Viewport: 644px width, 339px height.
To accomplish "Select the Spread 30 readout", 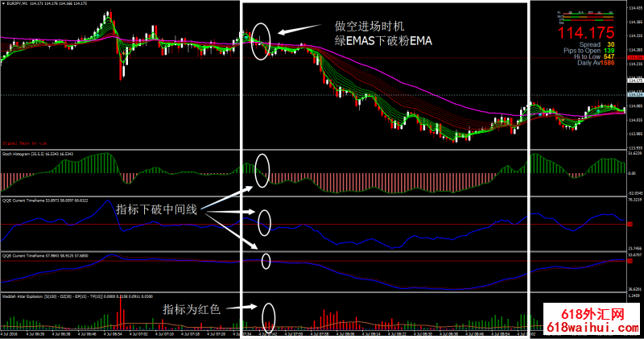I will click(x=597, y=44).
